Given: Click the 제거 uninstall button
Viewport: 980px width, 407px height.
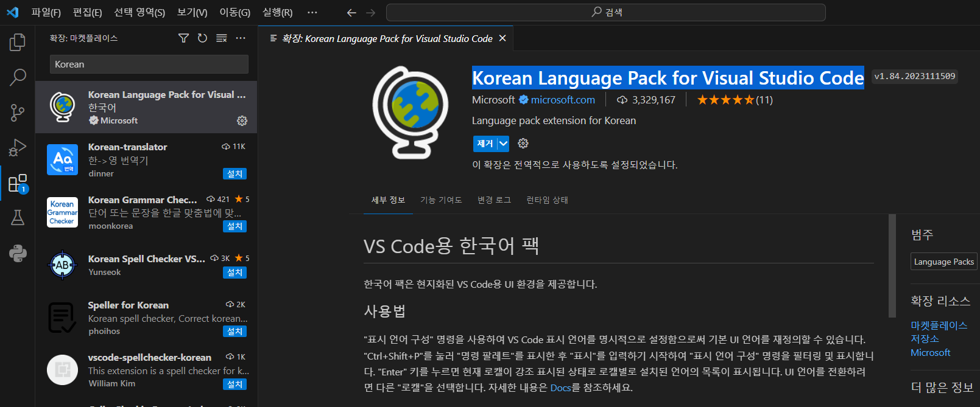Looking at the screenshot, I should click(x=485, y=144).
